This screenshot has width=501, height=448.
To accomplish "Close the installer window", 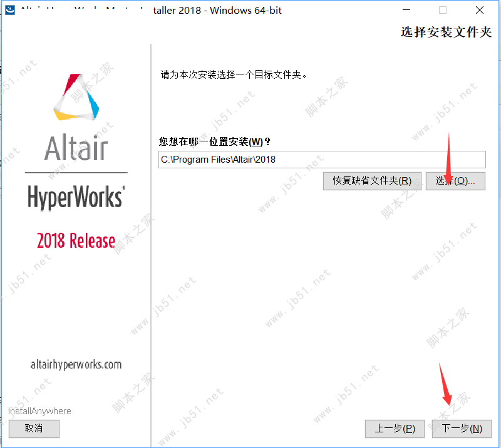I will pyautogui.click(x=480, y=10).
